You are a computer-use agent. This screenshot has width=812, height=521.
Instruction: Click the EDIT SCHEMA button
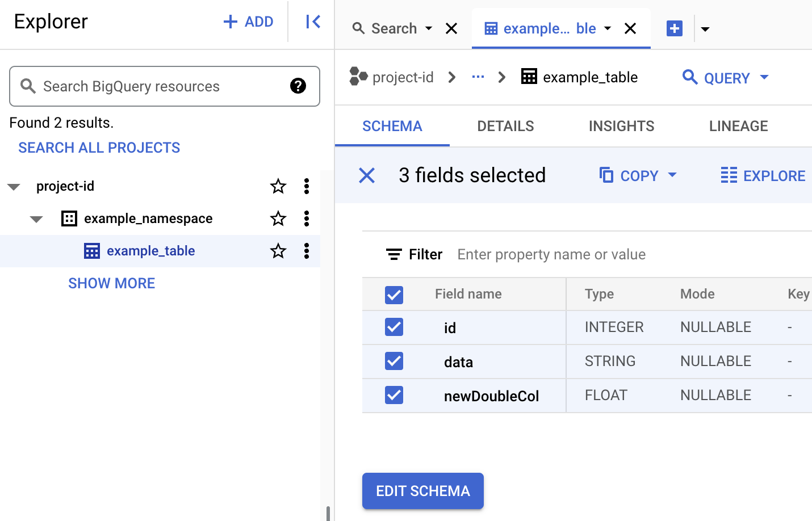point(423,491)
